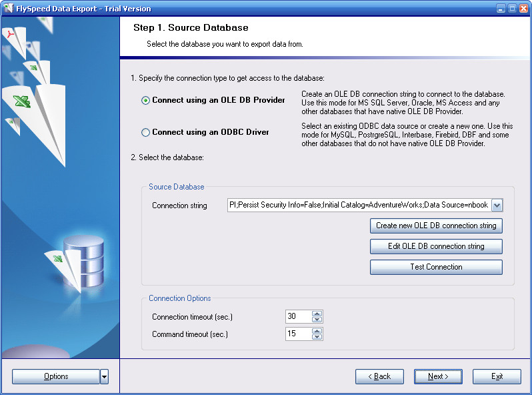Click the Options button
Viewport: 532px width, 395px height.
point(56,377)
